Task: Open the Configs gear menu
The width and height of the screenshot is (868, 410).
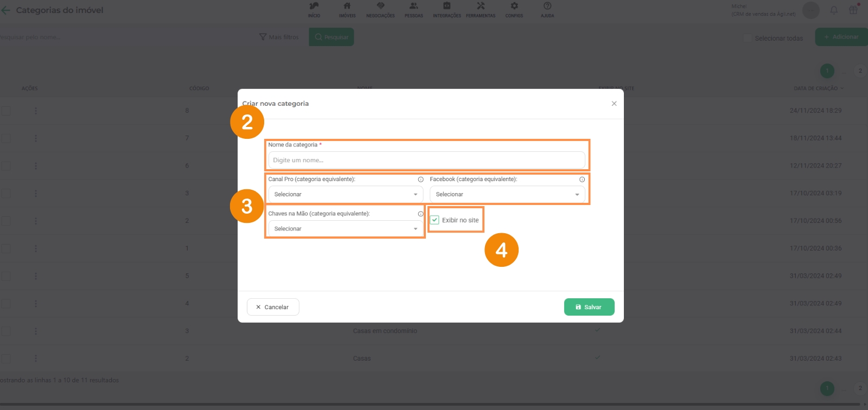Action: pyautogui.click(x=514, y=10)
